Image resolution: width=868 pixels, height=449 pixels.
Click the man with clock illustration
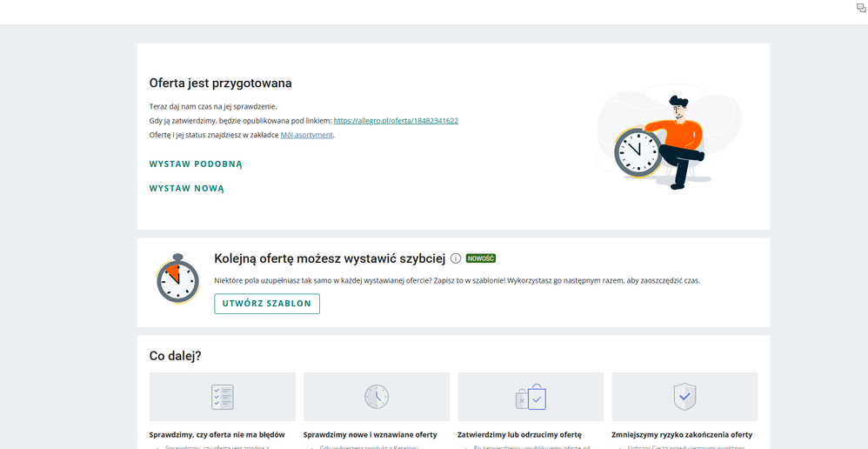(x=662, y=143)
